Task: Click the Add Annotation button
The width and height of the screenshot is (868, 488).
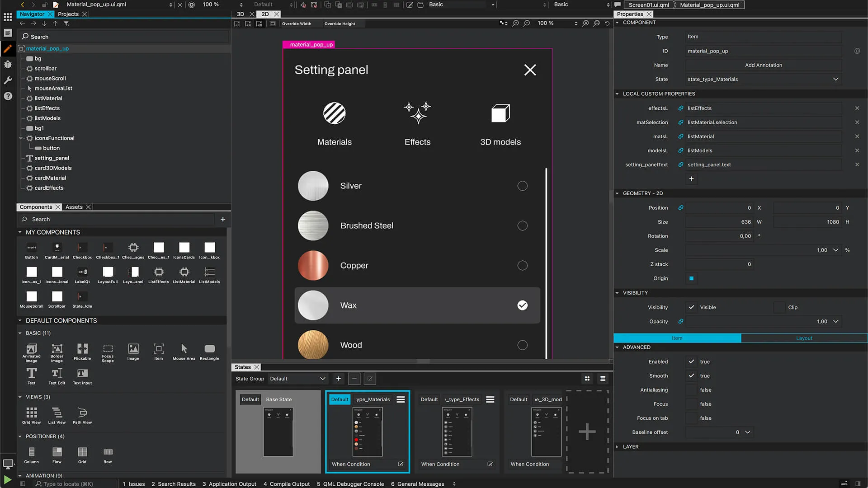Action: point(763,65)
